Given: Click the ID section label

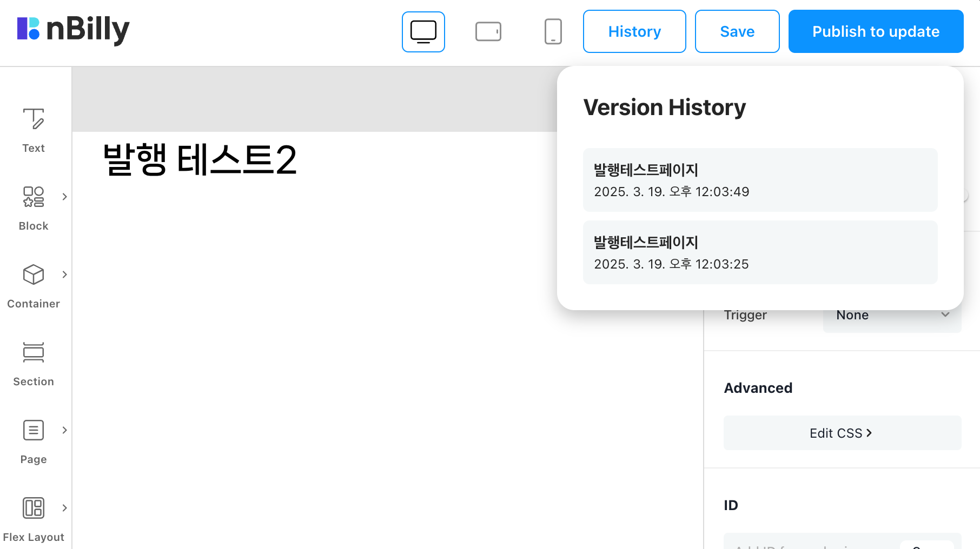Looking at the screenshot, I should 731,505.
